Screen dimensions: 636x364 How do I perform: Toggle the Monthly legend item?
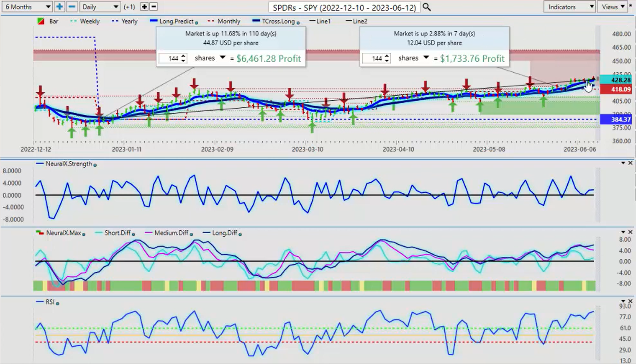click(x=224, y=21)
